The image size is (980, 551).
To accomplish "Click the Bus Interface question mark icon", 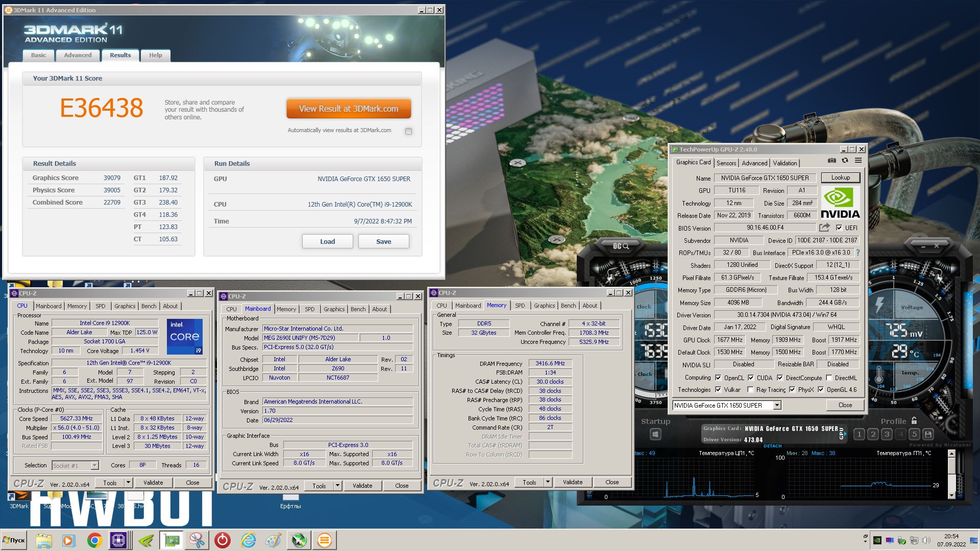I will tap(857, 253).
